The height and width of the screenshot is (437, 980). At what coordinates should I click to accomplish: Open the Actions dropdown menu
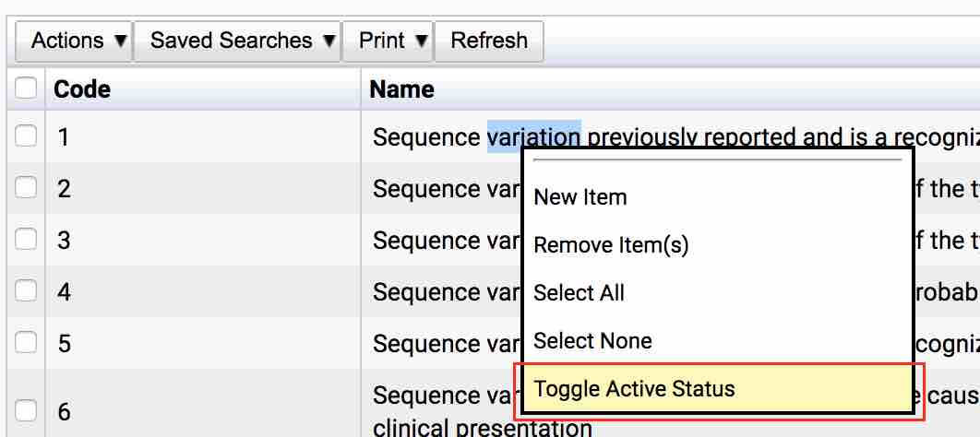[79, 41]
